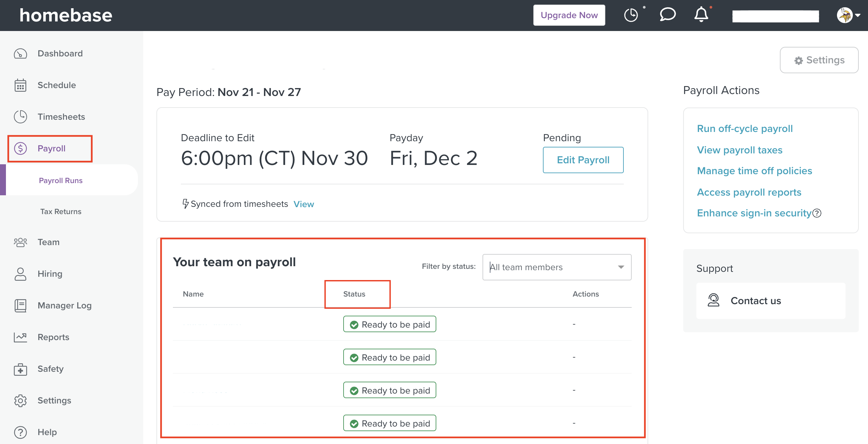868x444 pixels.
Task: Open the time clock icon in header
Action: pyautogui.click(x=630, y=15)
